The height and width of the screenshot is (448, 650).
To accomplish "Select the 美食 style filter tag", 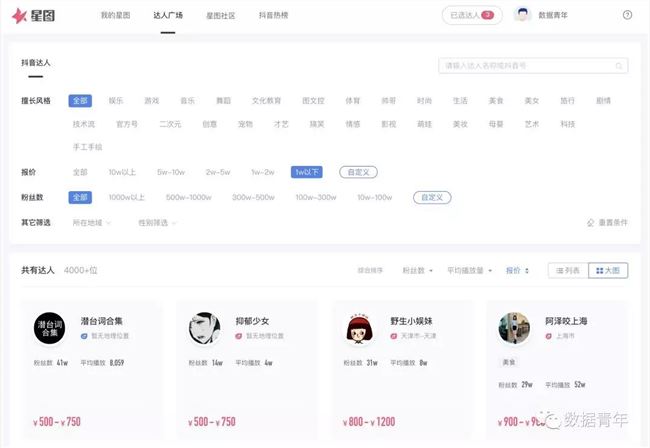I will click(496, 101).
